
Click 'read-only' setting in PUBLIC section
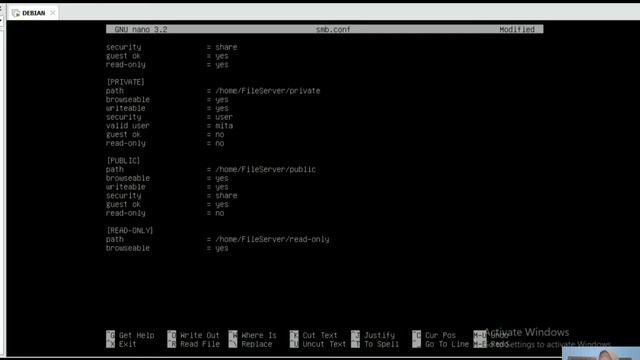[126, 213]
